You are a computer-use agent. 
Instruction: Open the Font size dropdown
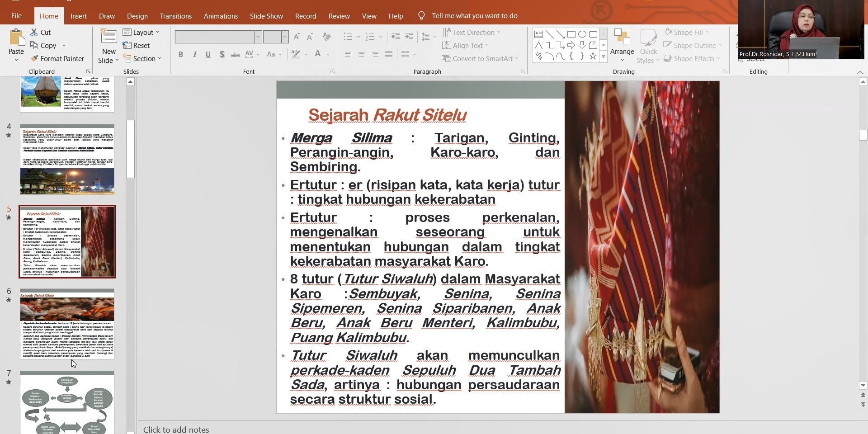pos(285,37)
